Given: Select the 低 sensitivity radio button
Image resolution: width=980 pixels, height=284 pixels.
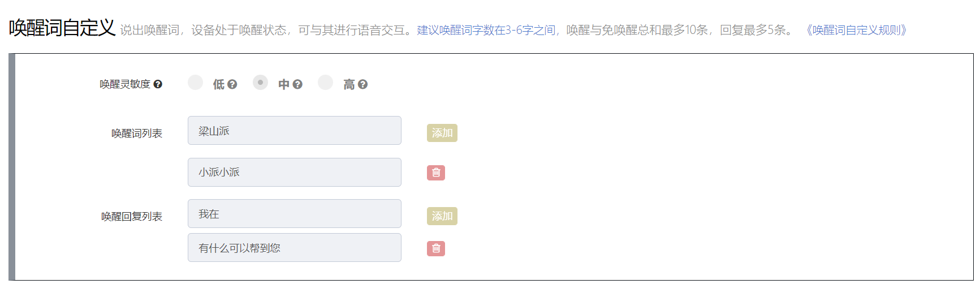Looking at the screenshot, I should (196, 83).
